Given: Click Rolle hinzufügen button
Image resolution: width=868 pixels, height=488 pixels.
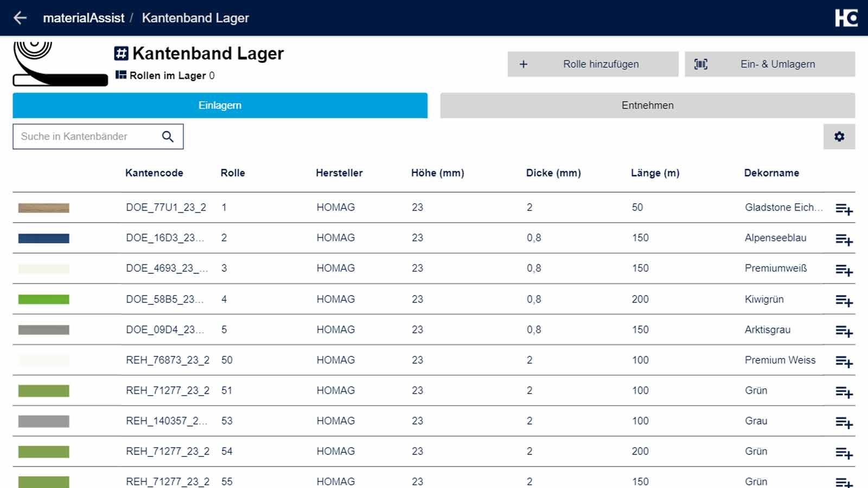Looking at the screenshot, I should tap(592, 64).
